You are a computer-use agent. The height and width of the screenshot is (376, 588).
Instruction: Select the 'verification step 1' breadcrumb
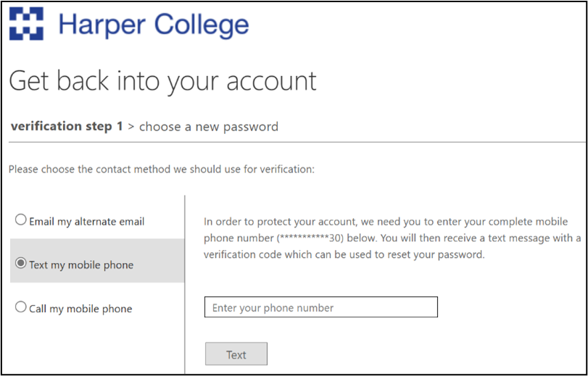pos(67,126)
